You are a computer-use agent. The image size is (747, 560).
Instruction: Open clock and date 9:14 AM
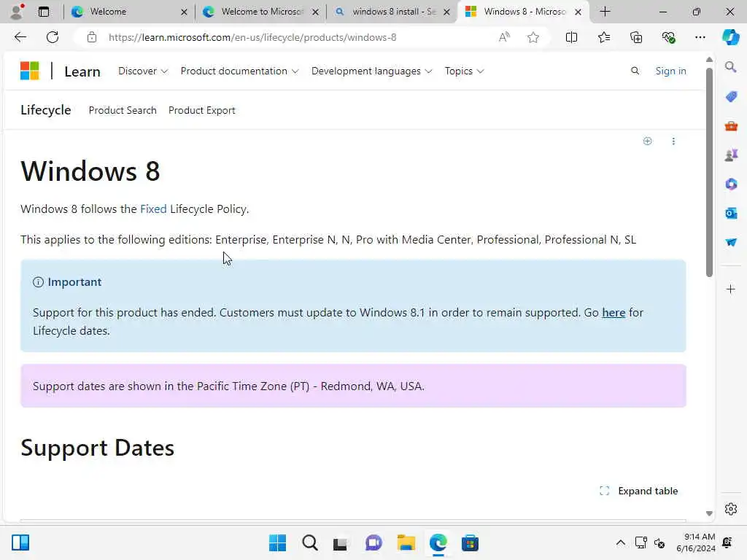(x=695, y=542)
